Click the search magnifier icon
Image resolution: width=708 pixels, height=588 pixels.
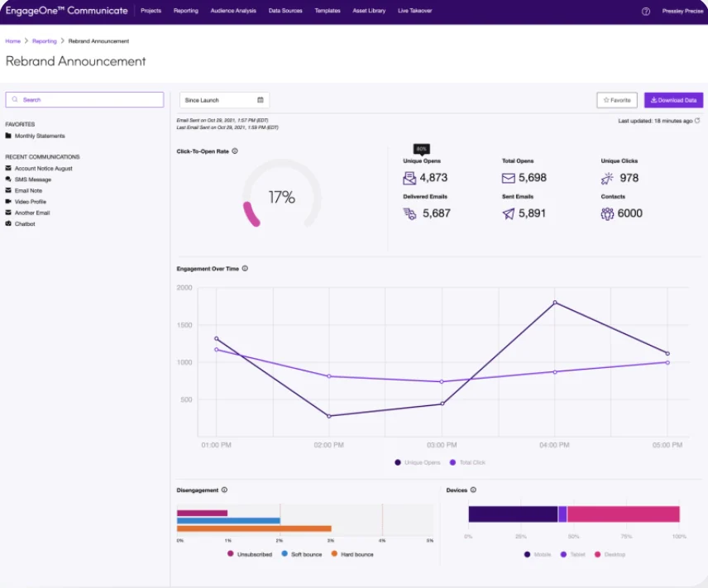(15, 99)
